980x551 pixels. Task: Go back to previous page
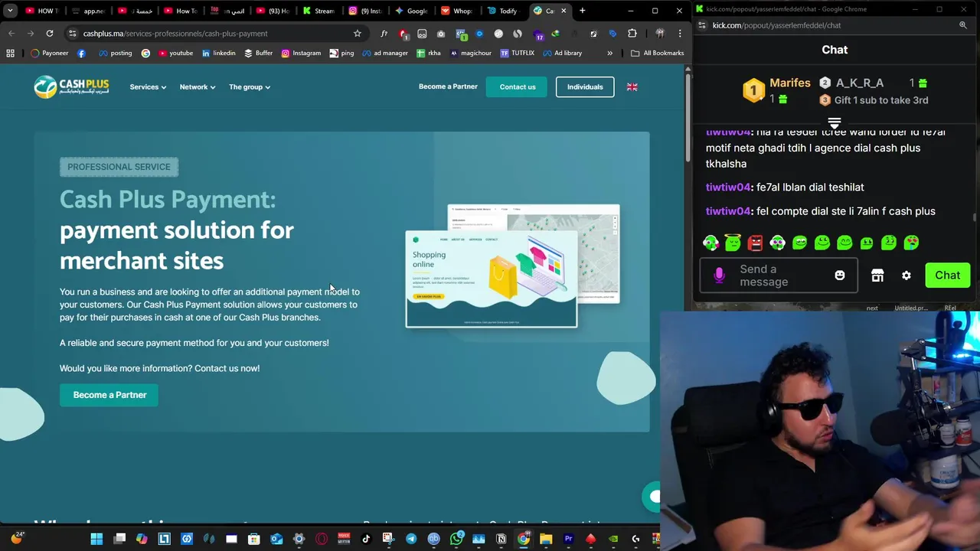[11, 34]
